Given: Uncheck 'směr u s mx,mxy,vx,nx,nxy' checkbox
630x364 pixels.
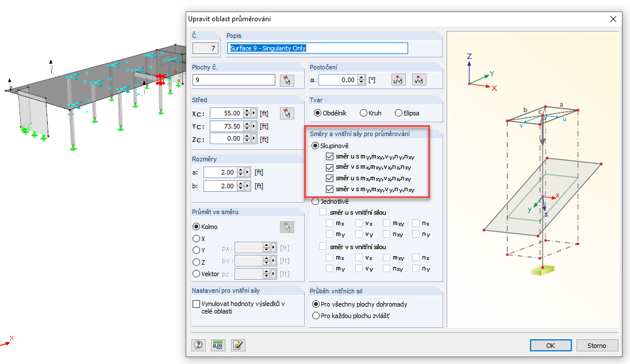Looking at the screenshot, I should pos(329,178).
